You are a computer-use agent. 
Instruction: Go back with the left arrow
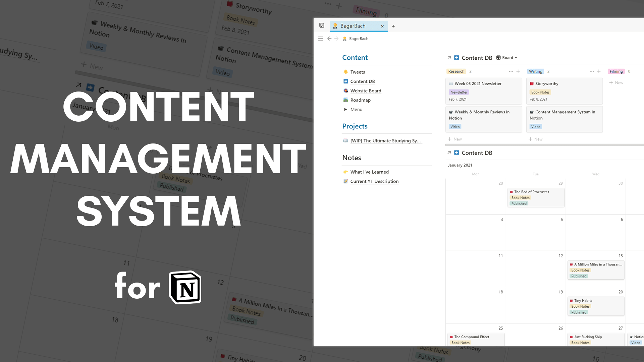pos(329,39)
